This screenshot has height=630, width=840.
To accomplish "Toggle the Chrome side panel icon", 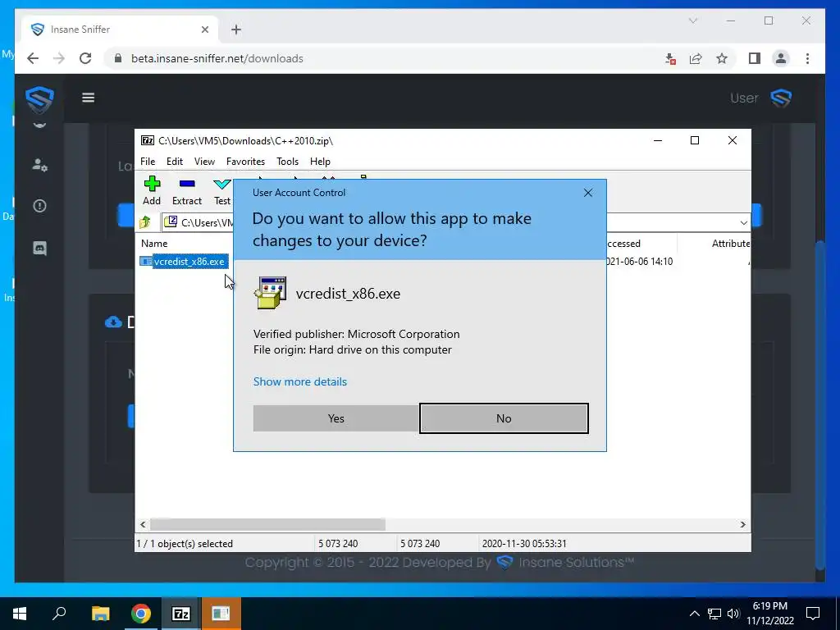I will click(x=755, y=58).
